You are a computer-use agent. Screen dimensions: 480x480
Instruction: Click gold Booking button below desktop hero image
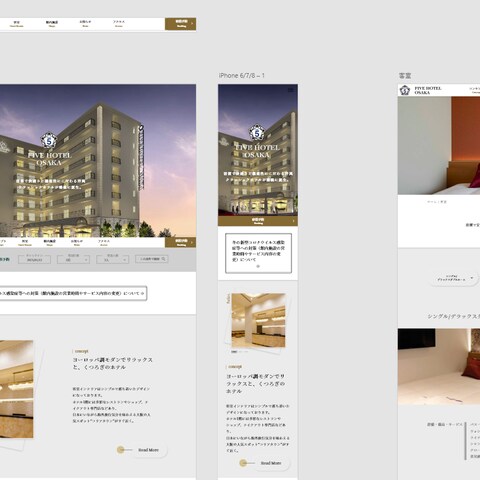tap(180, 242)
